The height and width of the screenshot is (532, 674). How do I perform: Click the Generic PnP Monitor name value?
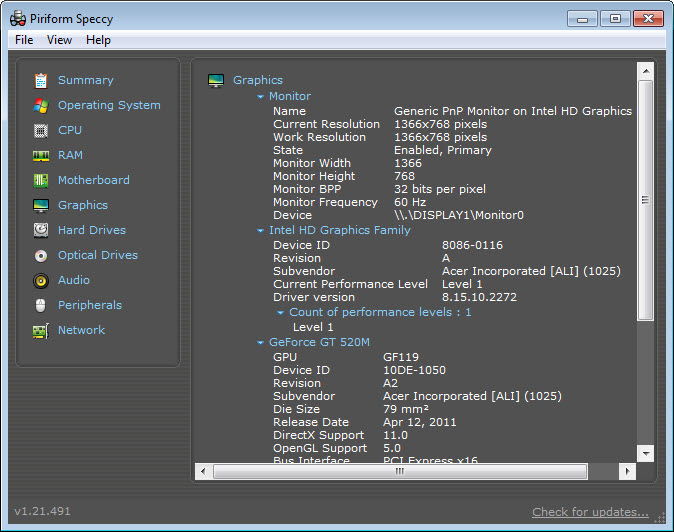click(x=513, y=111)
